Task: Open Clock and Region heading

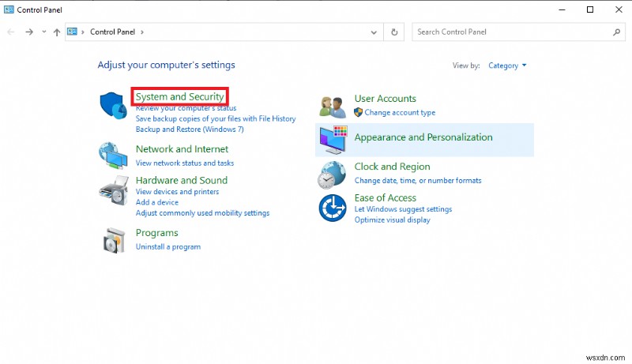Action: [392, 167]
